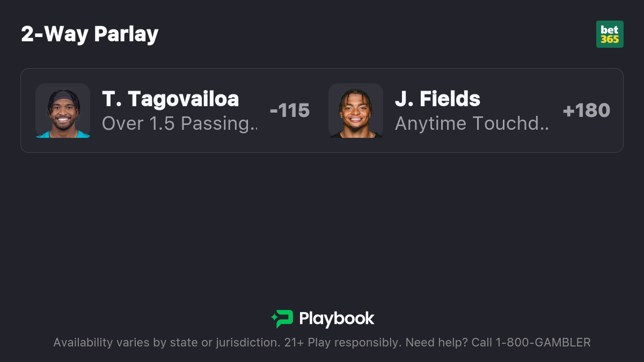The image size is (644, 362).
Task: Click the -115 odds value
Action: 290,110
